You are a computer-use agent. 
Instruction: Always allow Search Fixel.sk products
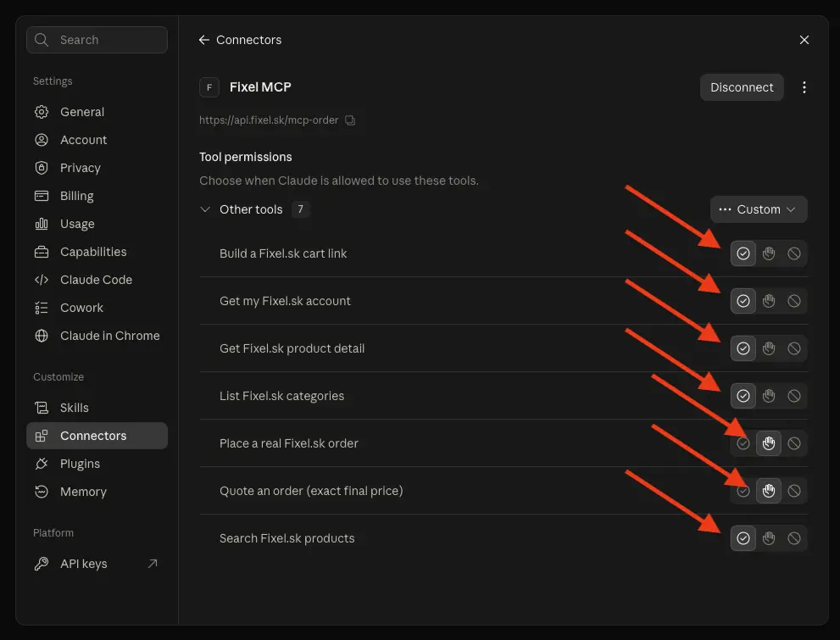click(743, 538)
